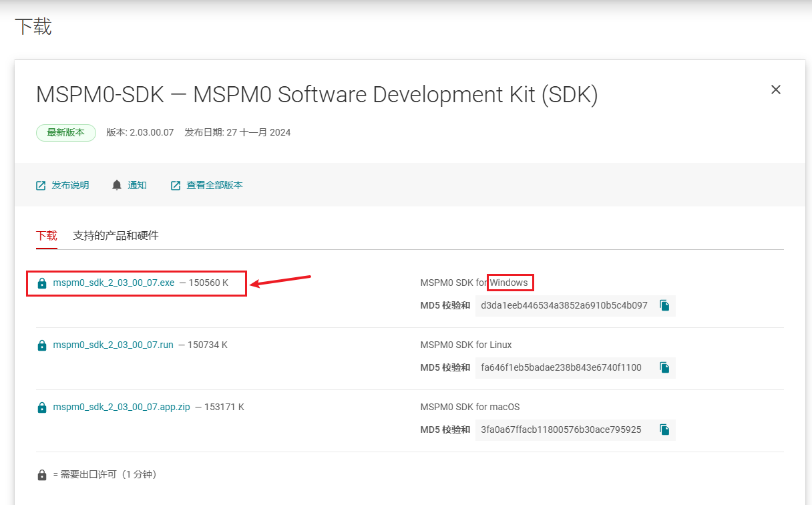The width and height of the screenshot is (812, 505).
Task: Download mspm0_sdk_2_03_00_07.app.zip for macOS
Action: tap(122, 407)
